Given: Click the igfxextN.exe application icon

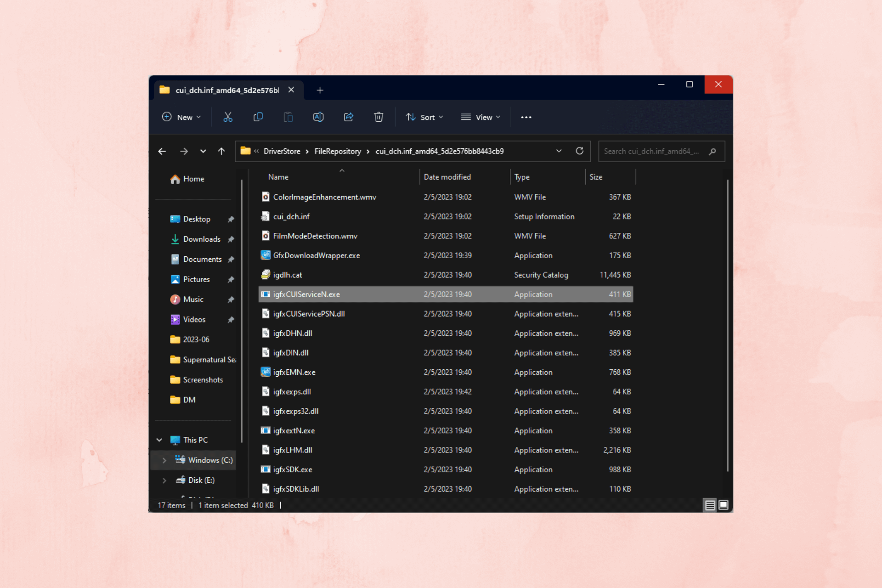Looking at the screenshot, I should click(266, 430).
